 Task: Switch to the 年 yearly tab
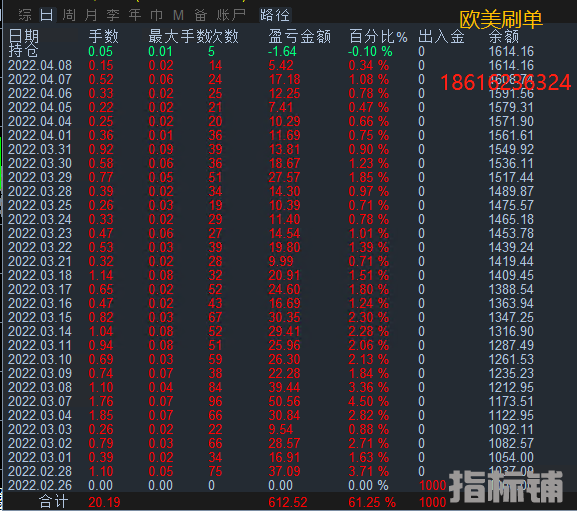point(135,15)
